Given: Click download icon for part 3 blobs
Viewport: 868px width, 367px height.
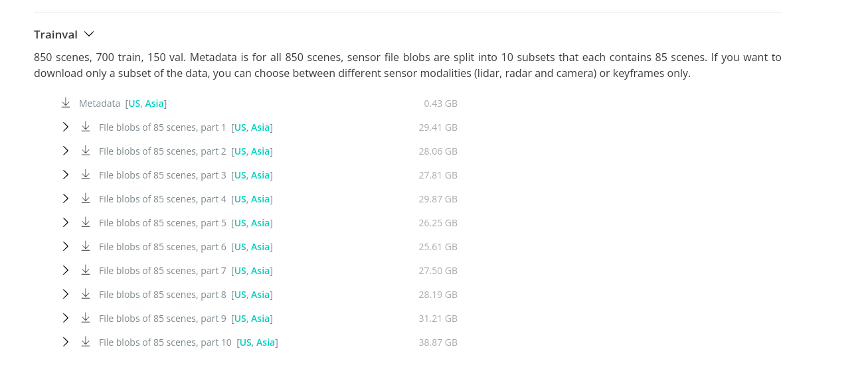Looking at the screenshot, I should [86, 175].
